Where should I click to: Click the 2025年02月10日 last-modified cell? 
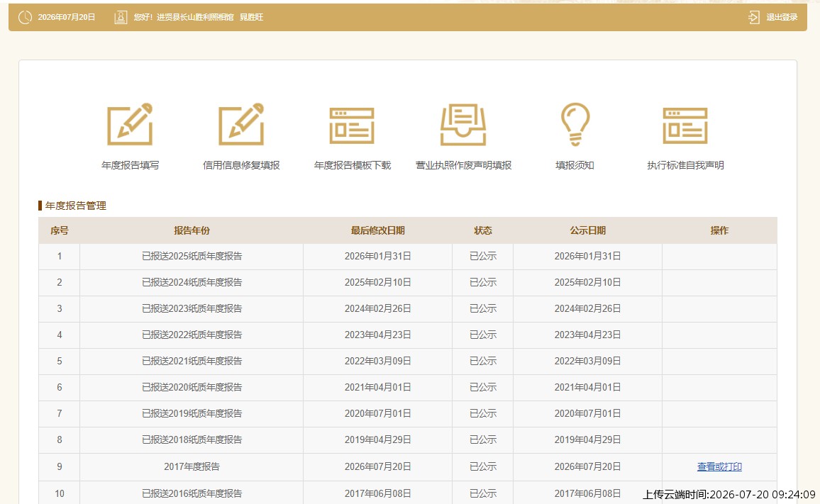coord(377,282)
